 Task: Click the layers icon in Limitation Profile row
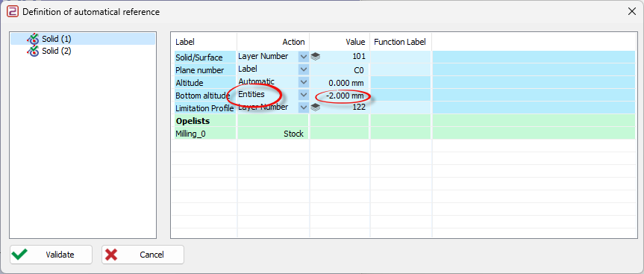[315, 108]
